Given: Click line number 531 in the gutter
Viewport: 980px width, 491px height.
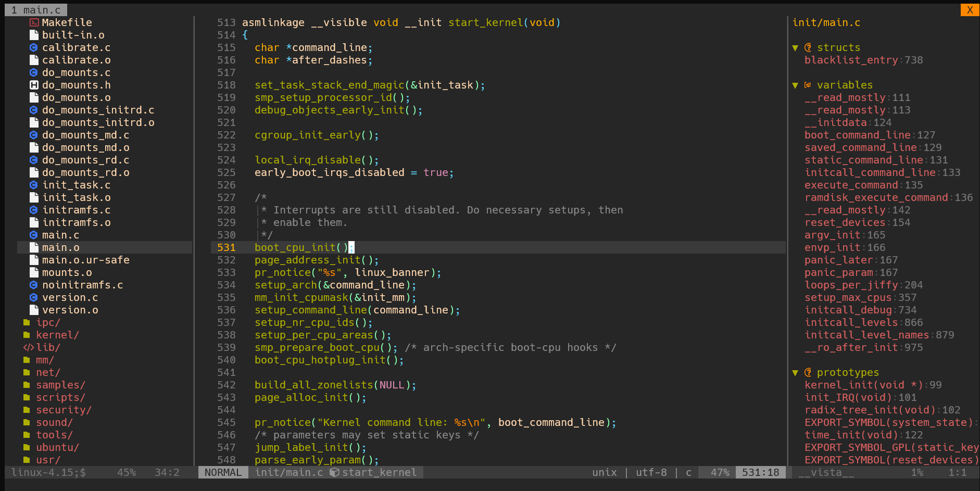Looking at the screenshot, I should point(226,247).
